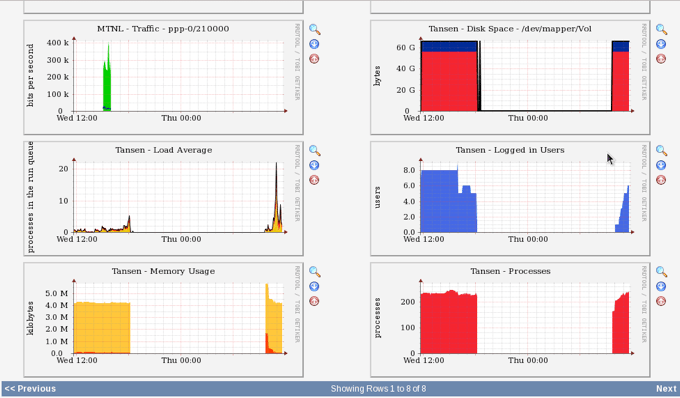Open the Tansen Processes graph image

pos(510,320)
